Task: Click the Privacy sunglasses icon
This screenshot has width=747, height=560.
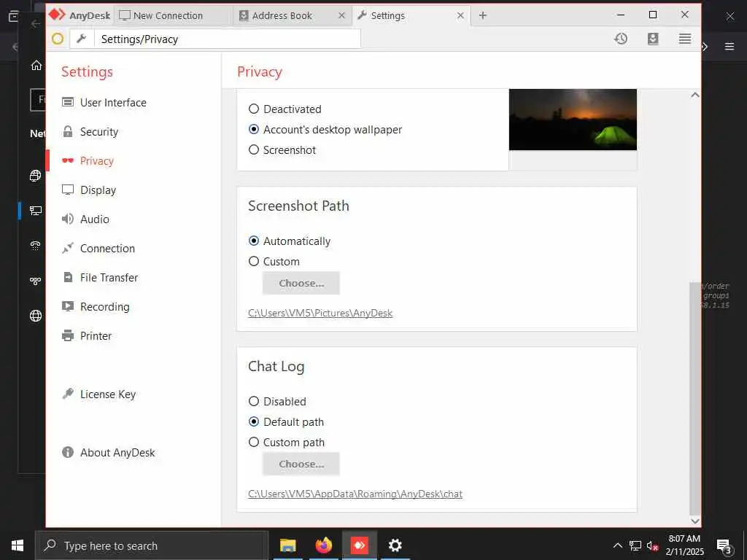Action: [x=68, y=160]
